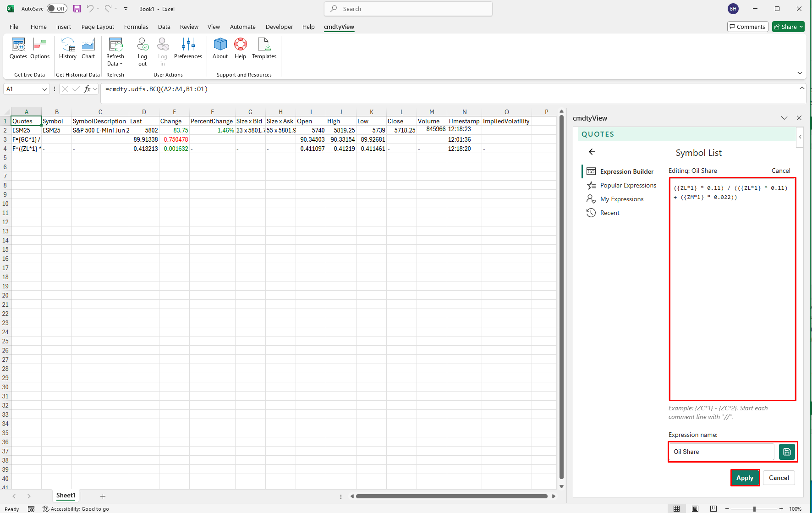Image resolution: width=812 pixels, height=513 pixels.
Task: Click the Apply button
Action: (x=745, y=478)
